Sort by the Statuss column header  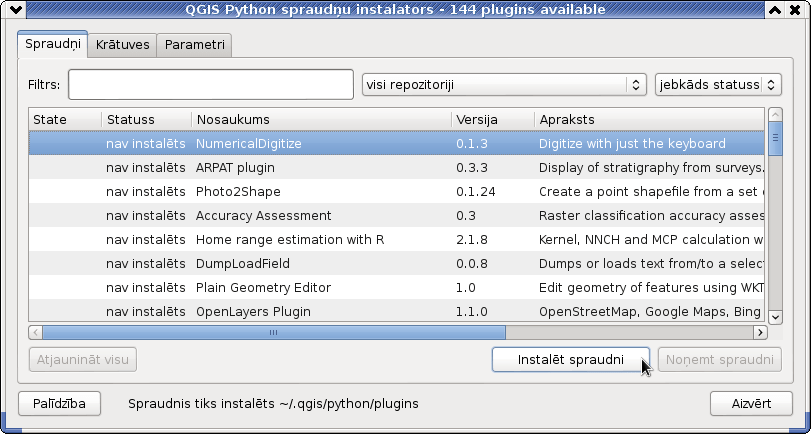[146, 119]
